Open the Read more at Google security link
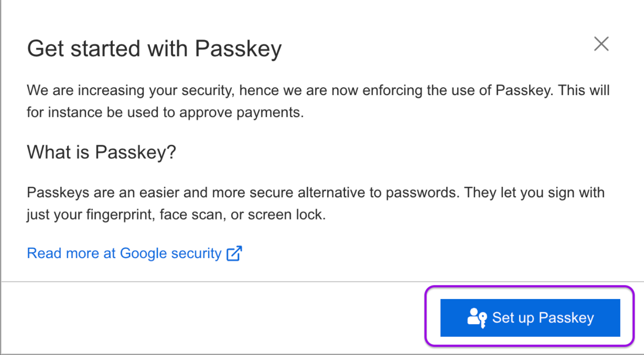Image resolution: width=644 pixels, height=355 pixels. [x=135, y=253]
